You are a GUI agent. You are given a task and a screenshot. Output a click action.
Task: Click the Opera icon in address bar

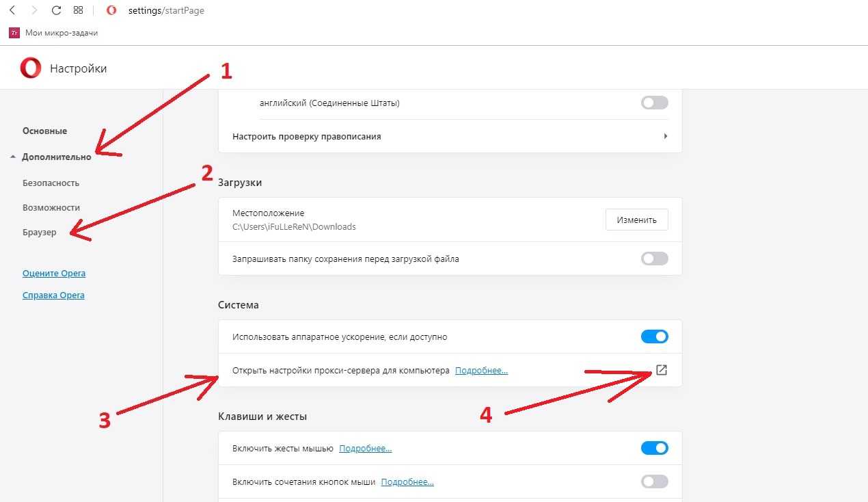(x=111, y=10)
